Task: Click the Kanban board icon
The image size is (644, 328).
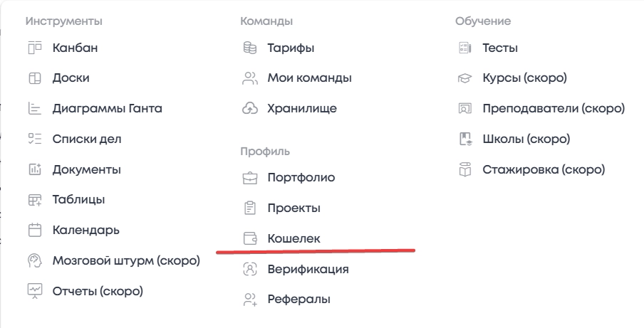Action: point(35,48)
